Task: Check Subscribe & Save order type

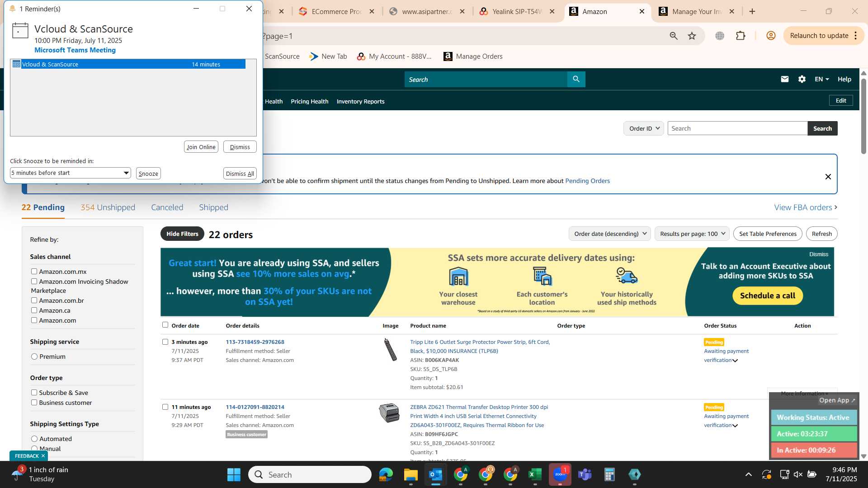Action: pyautogui.click(x=34, y=393)
